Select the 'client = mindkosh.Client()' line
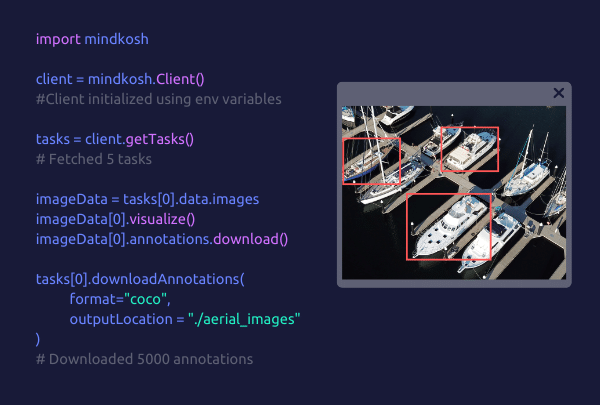Image resolution: width=600 pixels, height=405 pixels. click(120, 79)
